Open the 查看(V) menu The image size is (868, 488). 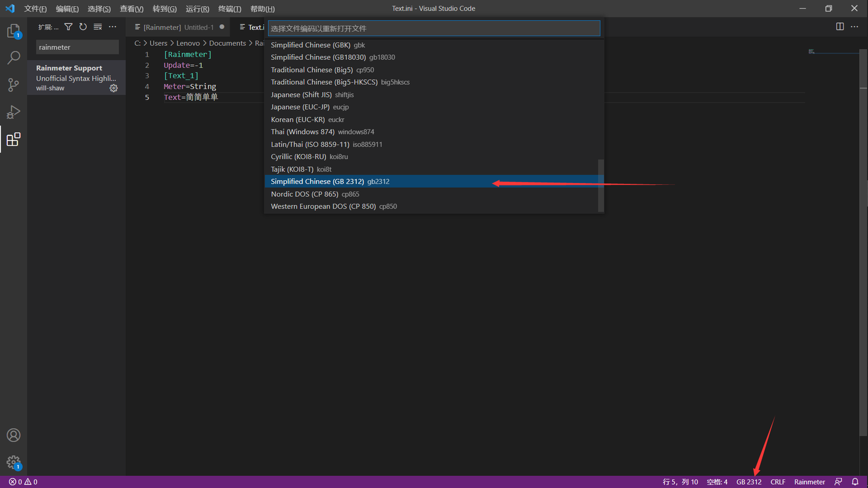click(131, 9)
